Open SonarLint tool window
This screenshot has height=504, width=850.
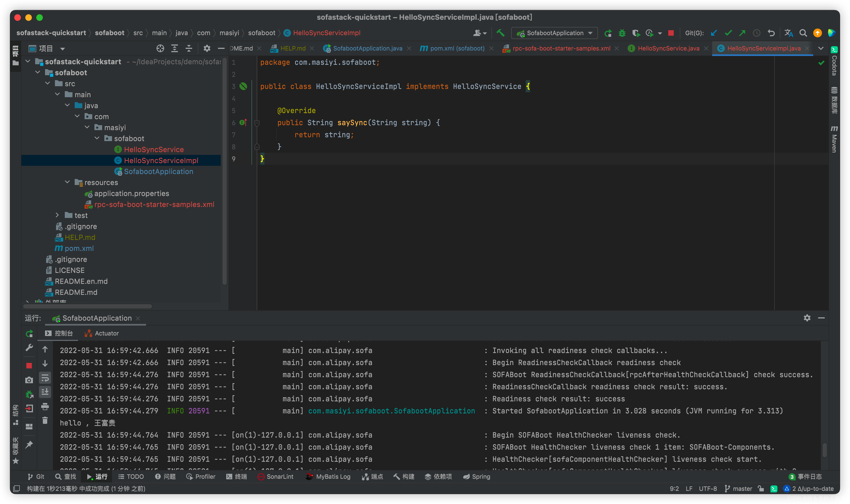[275, 477]
